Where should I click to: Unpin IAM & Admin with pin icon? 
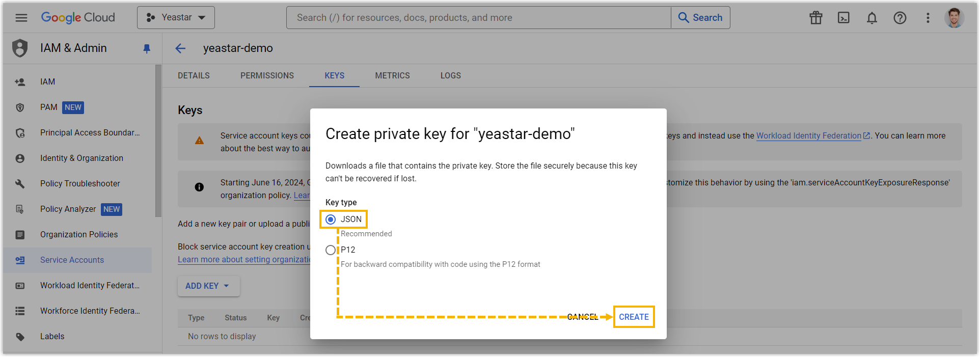(x=147, y=48)
